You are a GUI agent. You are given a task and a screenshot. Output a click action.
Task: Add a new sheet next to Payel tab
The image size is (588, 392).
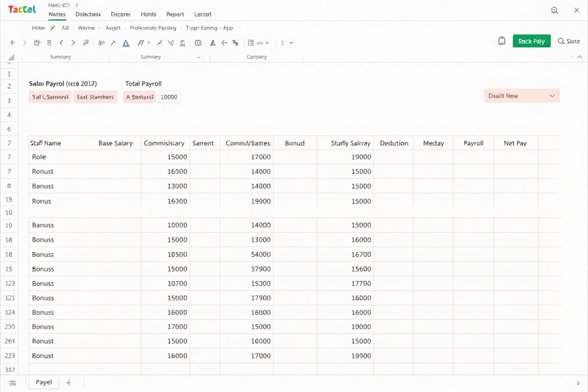[69, 383]
